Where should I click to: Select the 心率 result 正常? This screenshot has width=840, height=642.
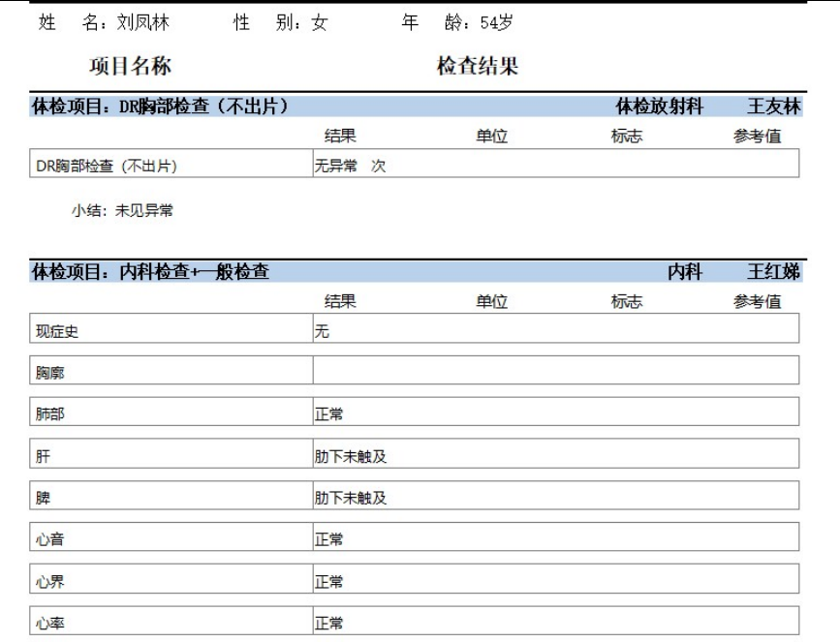[x=328, y=624]
